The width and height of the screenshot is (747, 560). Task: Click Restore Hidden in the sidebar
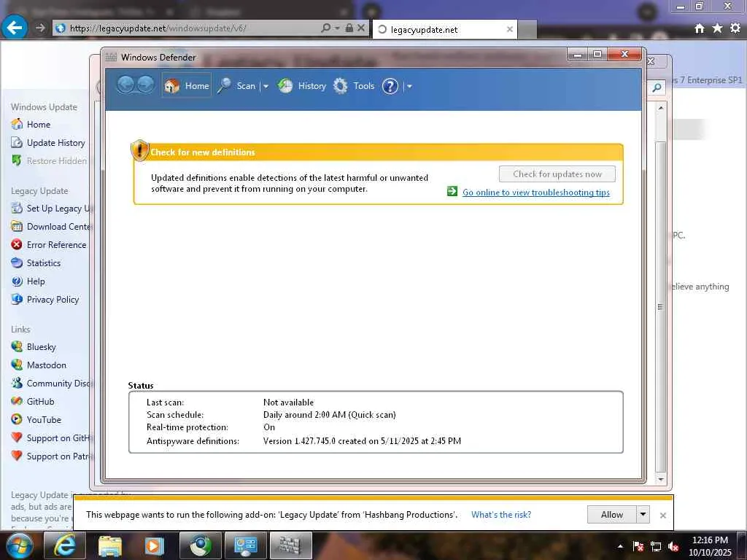(x=49, y=161)
